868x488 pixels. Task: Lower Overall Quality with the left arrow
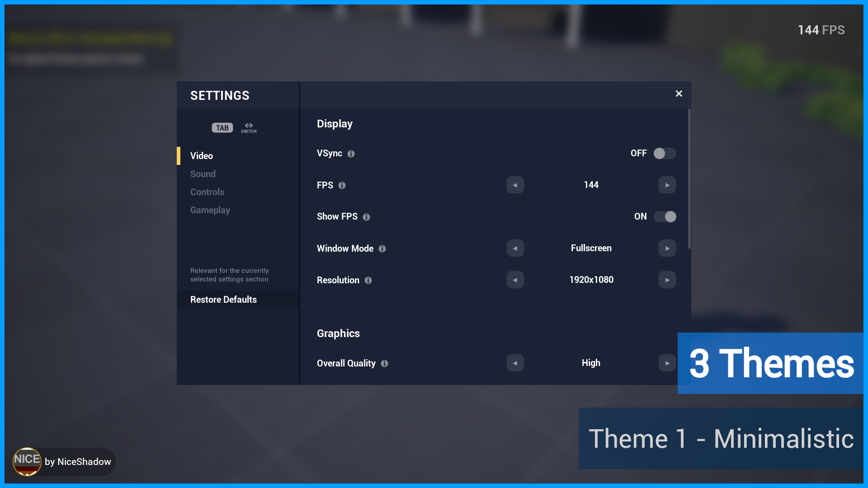click(x=515, y=363)
